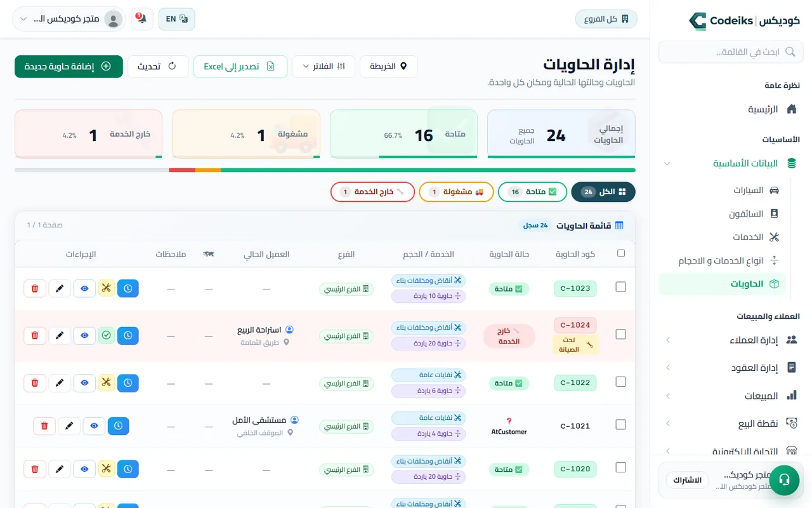This screenshot has width=812, height=508.
Task: View details of container C-1024
Action: pos(84,335)
